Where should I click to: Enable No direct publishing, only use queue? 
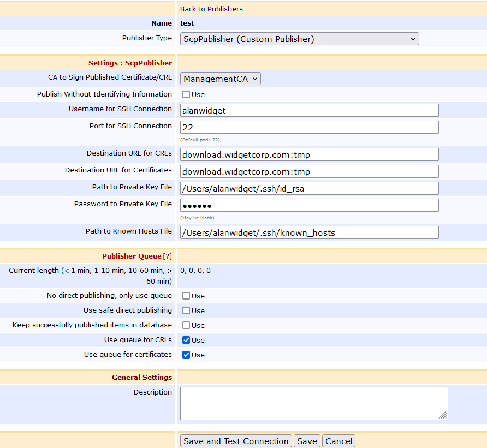(x=186, y=296)
